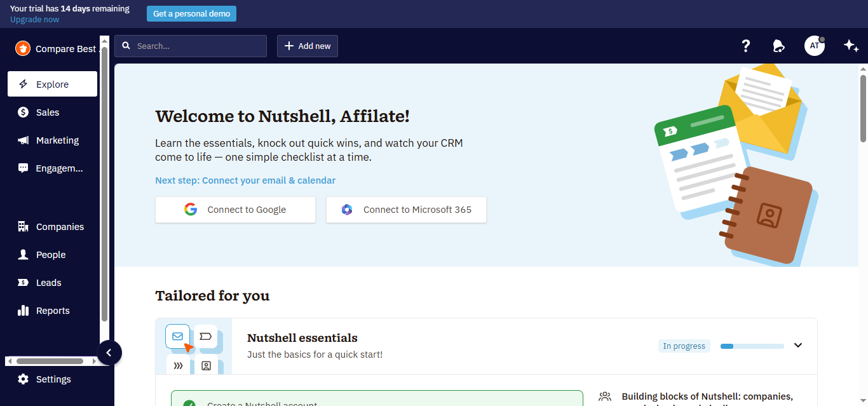The width and height of the screenshot is (868, 406).
Task: Go to Companies in the sidebar
Action: tap(52, 226)
